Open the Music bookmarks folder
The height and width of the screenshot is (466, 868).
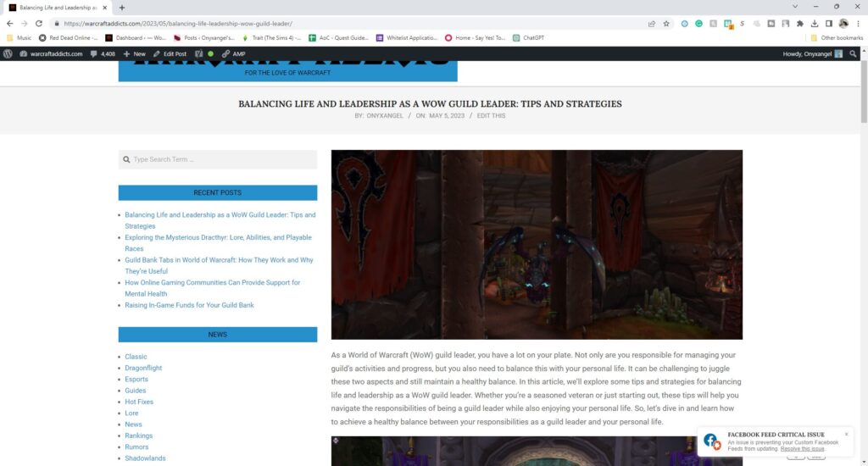point(19,37)
